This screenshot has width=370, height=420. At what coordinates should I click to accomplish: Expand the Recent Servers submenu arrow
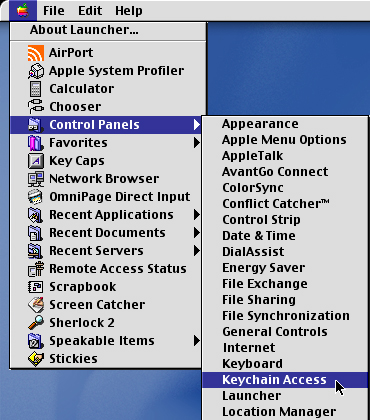point(197,251)
